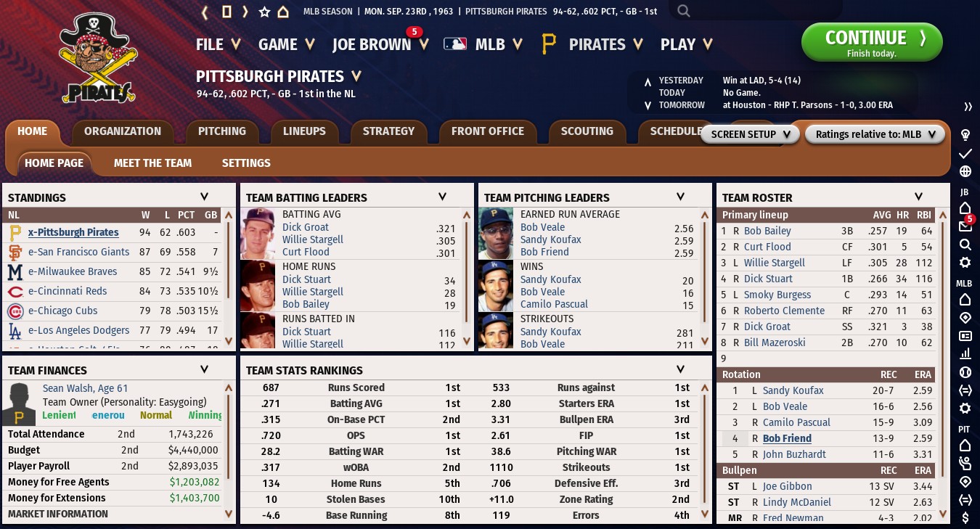Click the dollar sign finances sidebar icon

click(x=965, y=517)
